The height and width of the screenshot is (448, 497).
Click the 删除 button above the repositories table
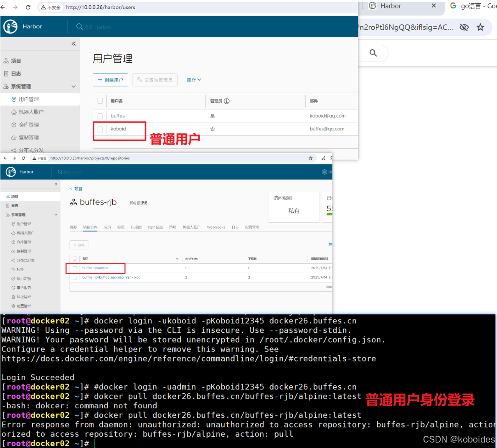(79, 245)
